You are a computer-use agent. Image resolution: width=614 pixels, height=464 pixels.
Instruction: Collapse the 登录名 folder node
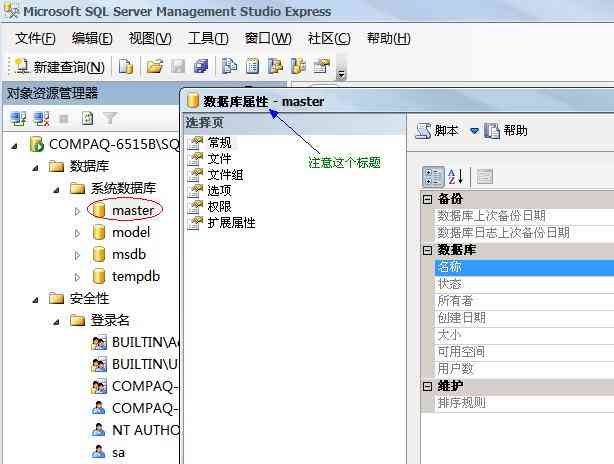click(56, 322)
